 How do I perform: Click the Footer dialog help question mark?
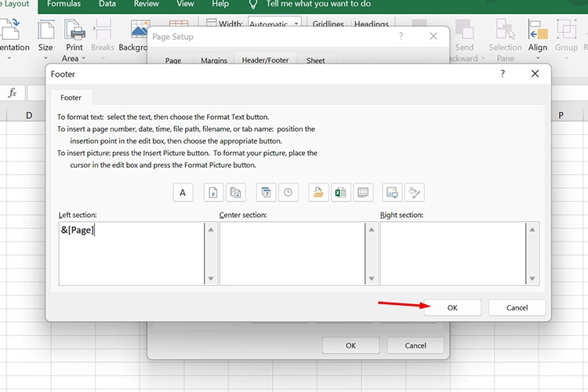click(x=503, y=74)
